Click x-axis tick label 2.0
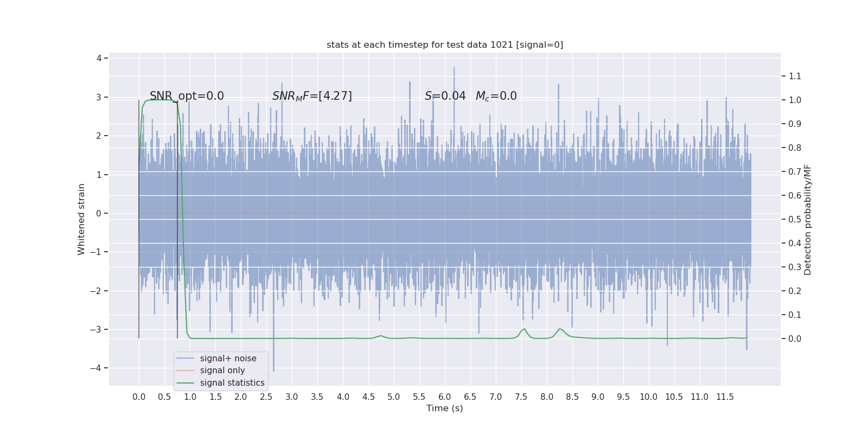868x434 pixels. tap(241, 397)
